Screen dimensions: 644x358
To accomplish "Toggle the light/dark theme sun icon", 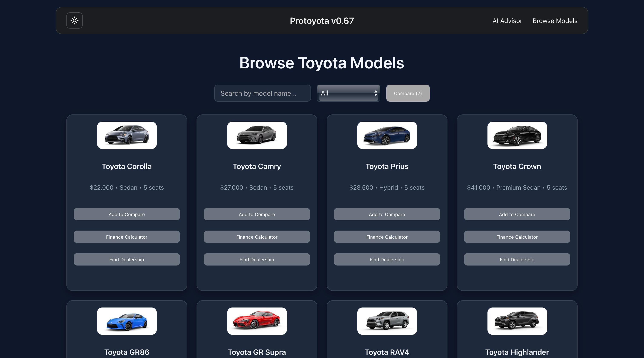I will 75,20.
